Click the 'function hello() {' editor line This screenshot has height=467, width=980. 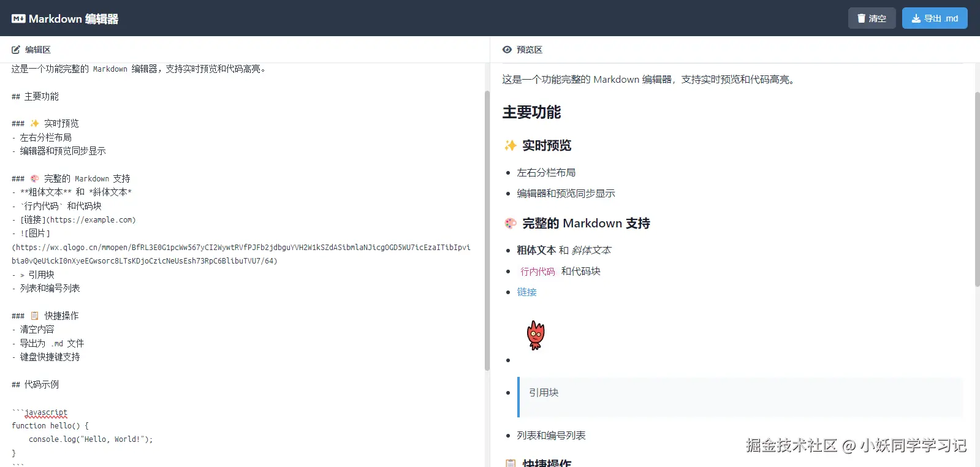(50, 425)
